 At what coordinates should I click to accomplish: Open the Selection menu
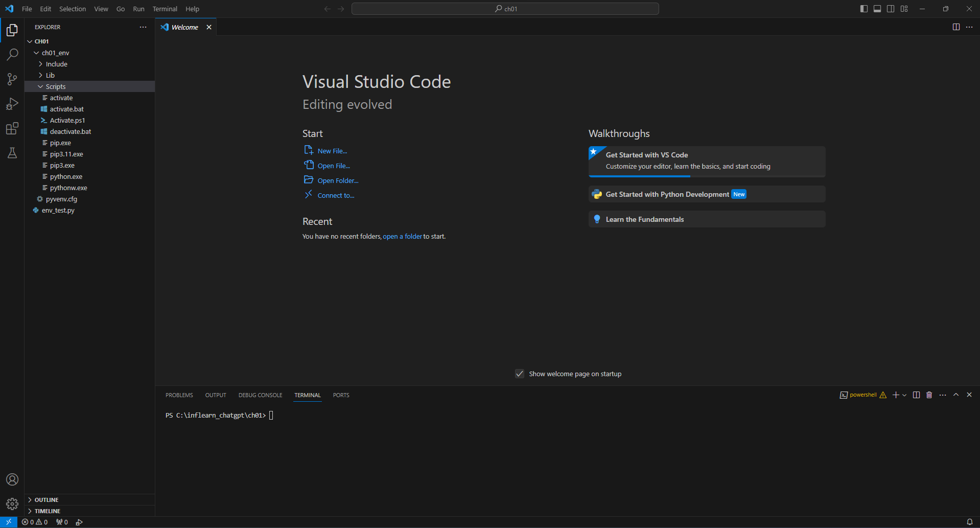[73, 9]
